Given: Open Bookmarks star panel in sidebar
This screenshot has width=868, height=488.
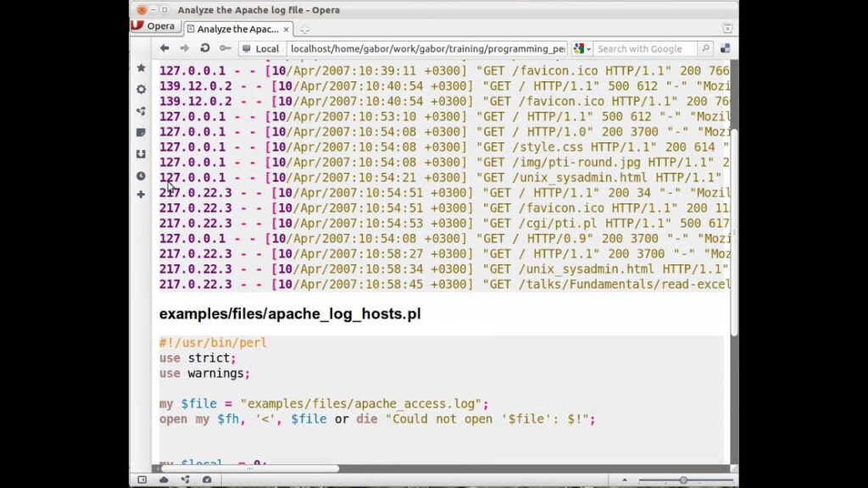Looking at the screenshot, I should coord(142,68).
